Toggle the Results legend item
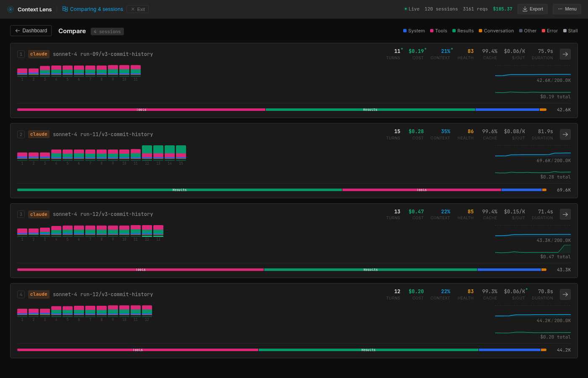 pos(462,31)
